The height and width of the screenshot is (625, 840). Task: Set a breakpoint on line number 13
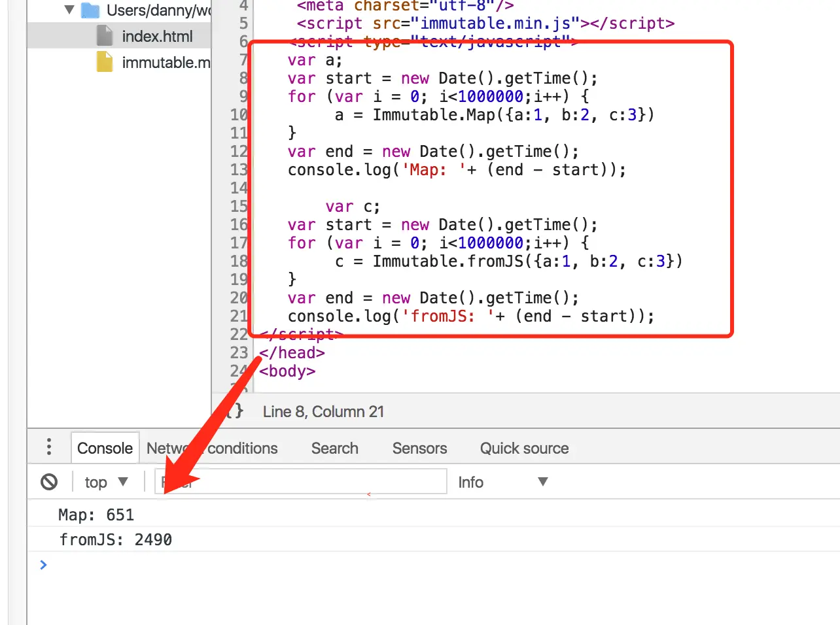coord(239,170)
